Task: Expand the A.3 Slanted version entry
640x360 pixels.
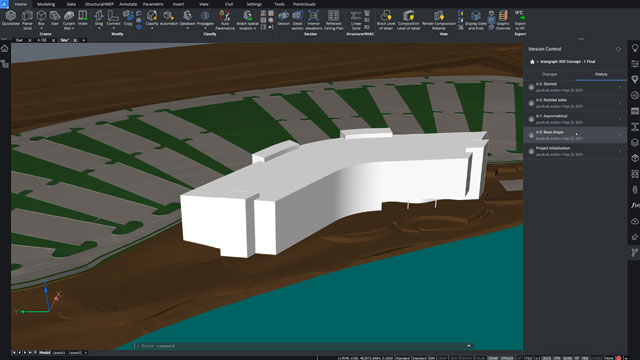Action: pos(620,87)
